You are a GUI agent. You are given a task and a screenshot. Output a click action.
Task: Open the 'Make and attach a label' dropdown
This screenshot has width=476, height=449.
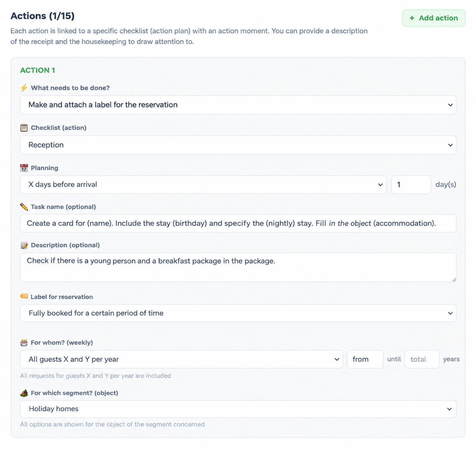pyautogui.click(x=238, y=105)
